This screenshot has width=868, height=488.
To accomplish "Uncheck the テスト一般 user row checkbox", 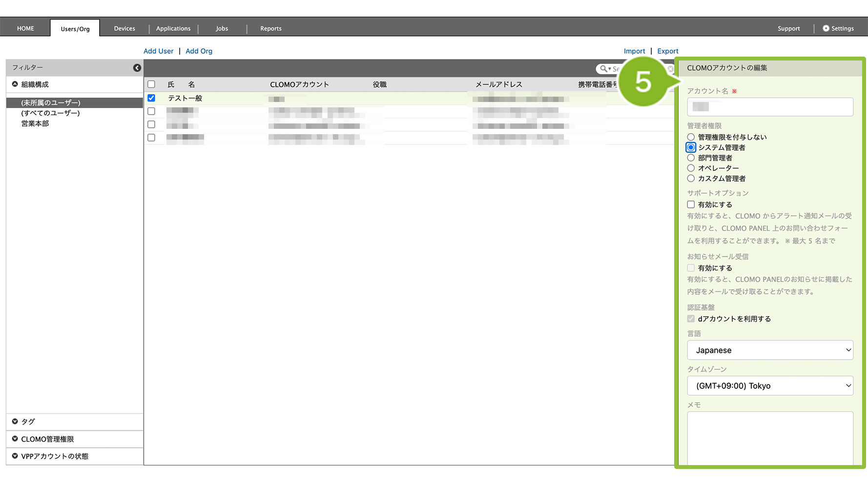I will pyautogui.click(x=151, y=98).
